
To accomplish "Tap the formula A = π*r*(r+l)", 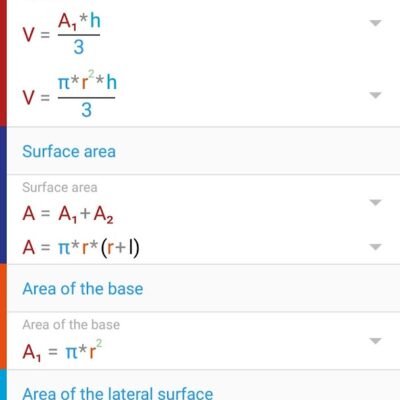I will tap(81, 247).
